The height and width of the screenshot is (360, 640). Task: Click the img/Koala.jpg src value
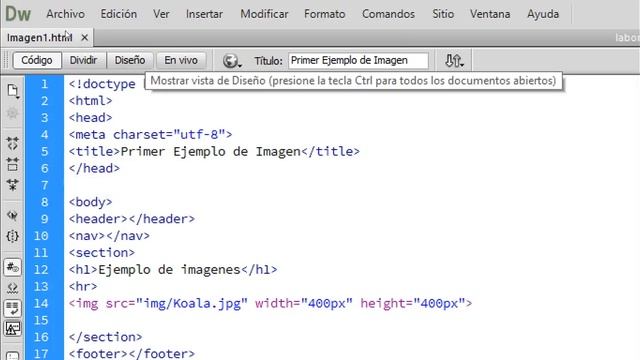192,304
